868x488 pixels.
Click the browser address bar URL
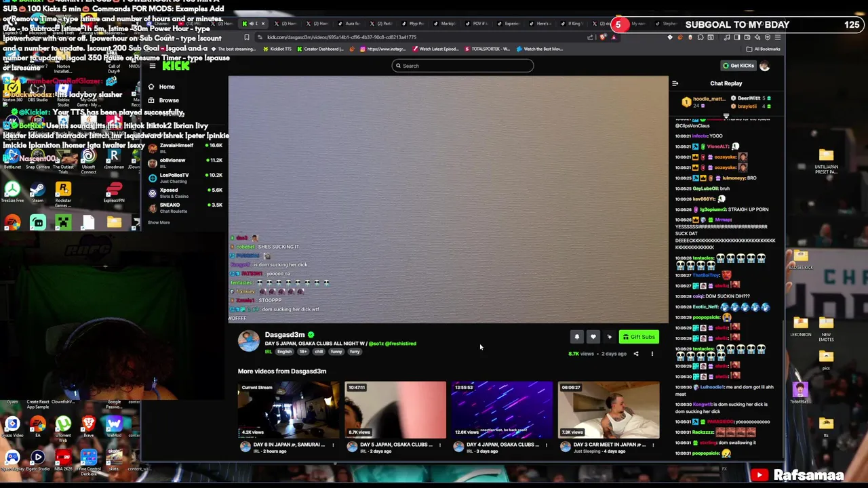341,37
